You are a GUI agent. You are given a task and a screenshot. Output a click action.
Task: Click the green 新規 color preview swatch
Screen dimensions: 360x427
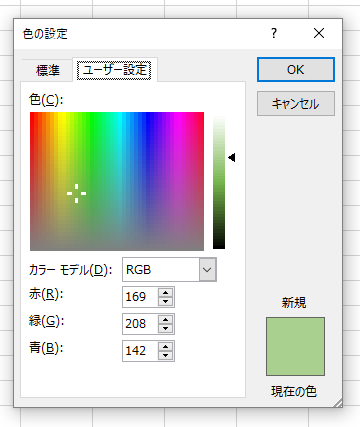click(x=295, y=346)
